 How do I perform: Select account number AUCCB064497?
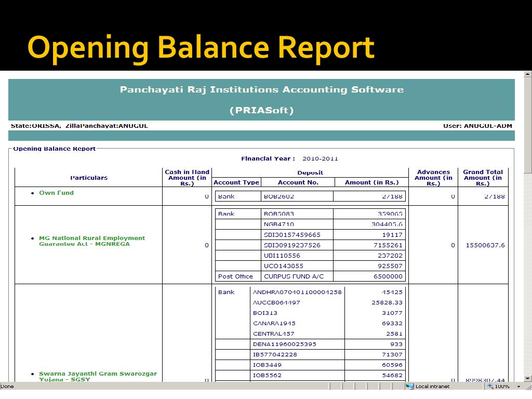click(x=276, y=303)
